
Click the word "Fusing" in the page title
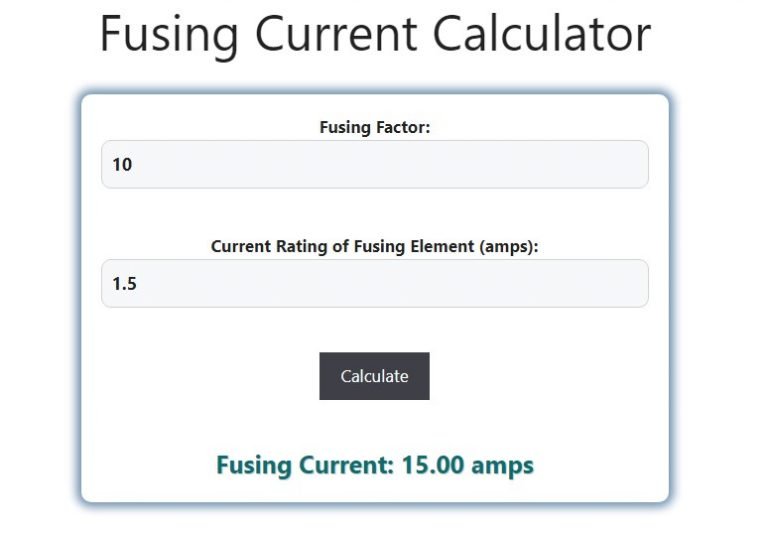[x=169, y=34]
